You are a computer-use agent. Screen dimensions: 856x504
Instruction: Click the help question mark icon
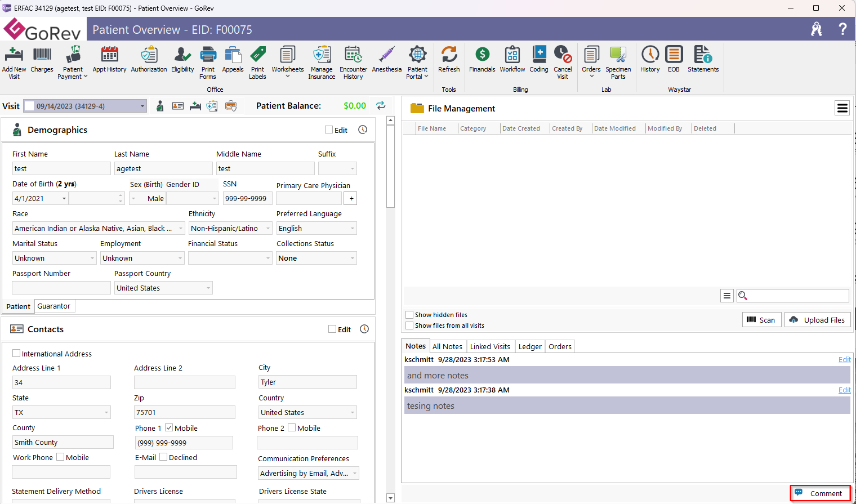tap(842, 29)
